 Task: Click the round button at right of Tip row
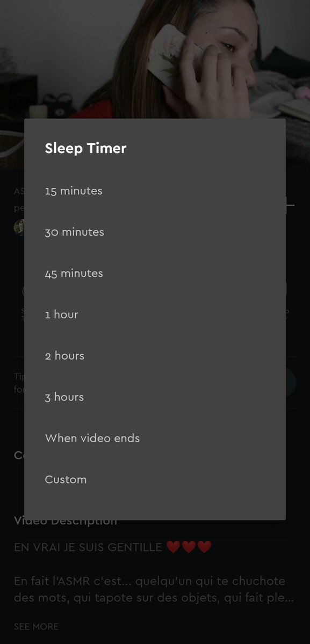290,382
